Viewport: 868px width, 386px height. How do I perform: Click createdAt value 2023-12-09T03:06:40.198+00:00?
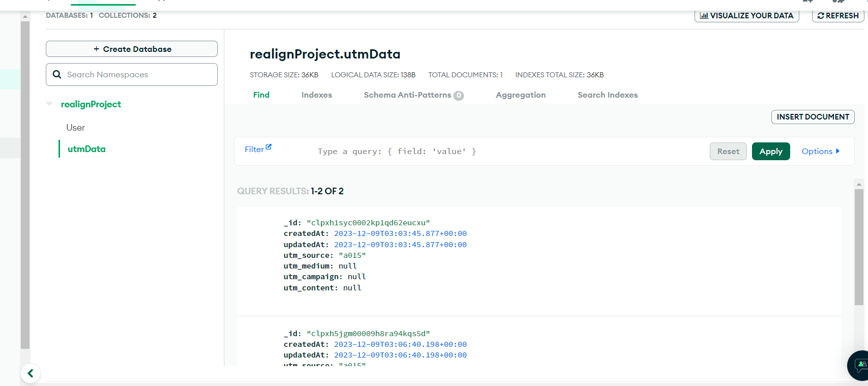click(400, 344)
